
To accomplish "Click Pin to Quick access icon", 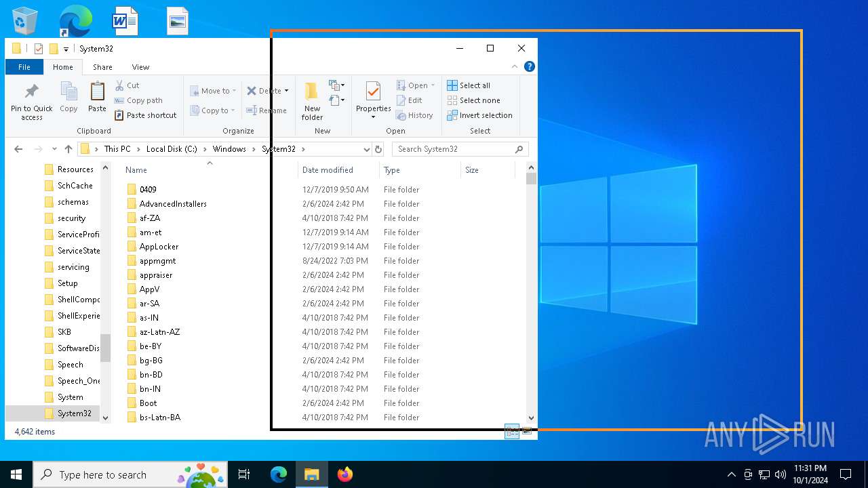I will click(31, 102).
